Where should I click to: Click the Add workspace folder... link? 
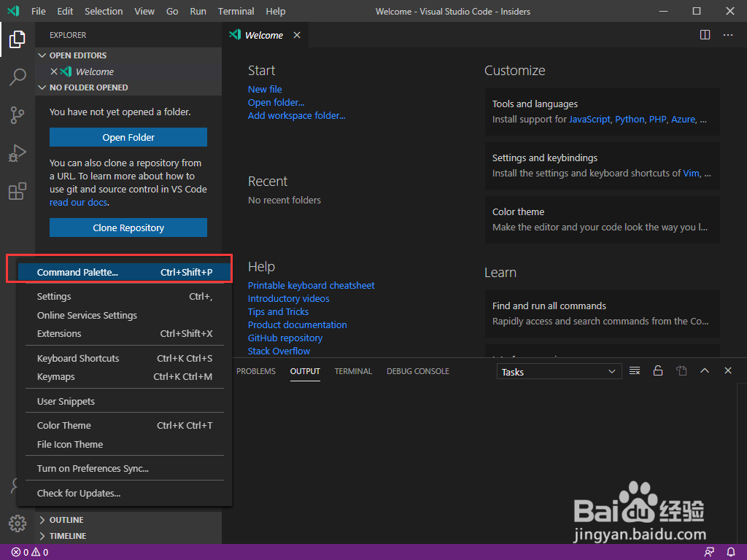tap(296, 115)
